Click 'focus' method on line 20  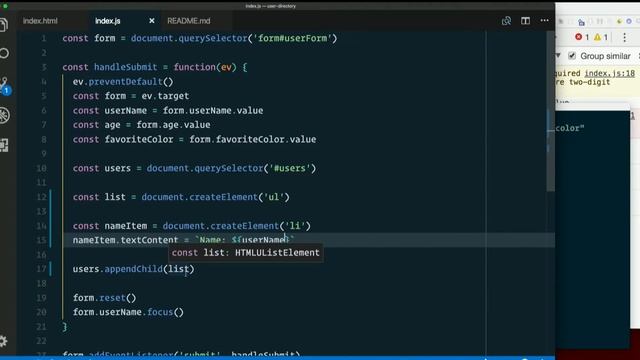click(x=160, y=312)
